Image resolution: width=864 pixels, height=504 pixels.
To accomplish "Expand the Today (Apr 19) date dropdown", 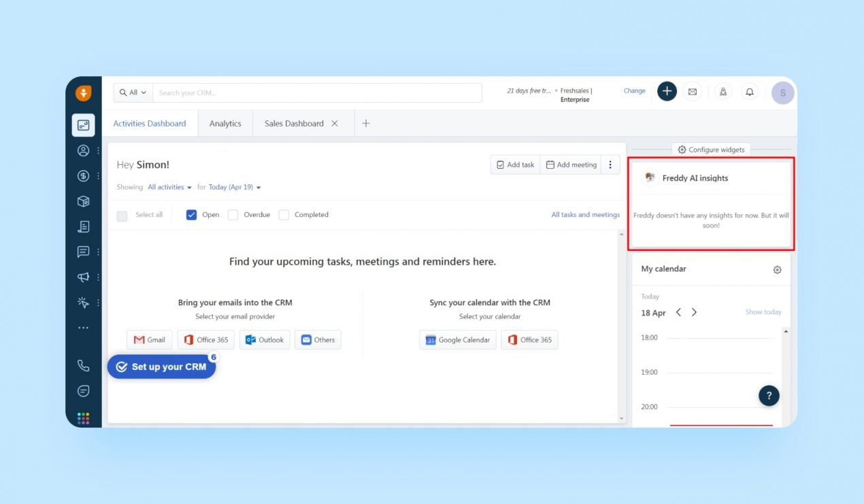I will [x=235, y=187].
